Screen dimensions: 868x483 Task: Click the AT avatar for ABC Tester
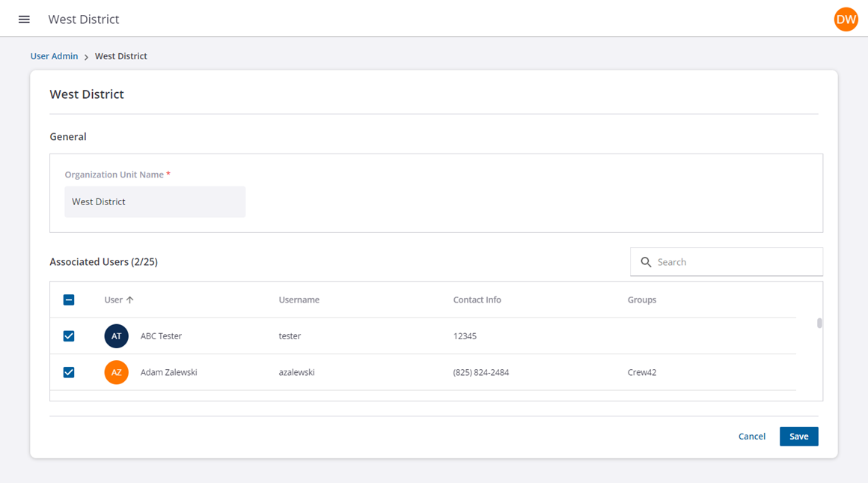tap(116, 336)
